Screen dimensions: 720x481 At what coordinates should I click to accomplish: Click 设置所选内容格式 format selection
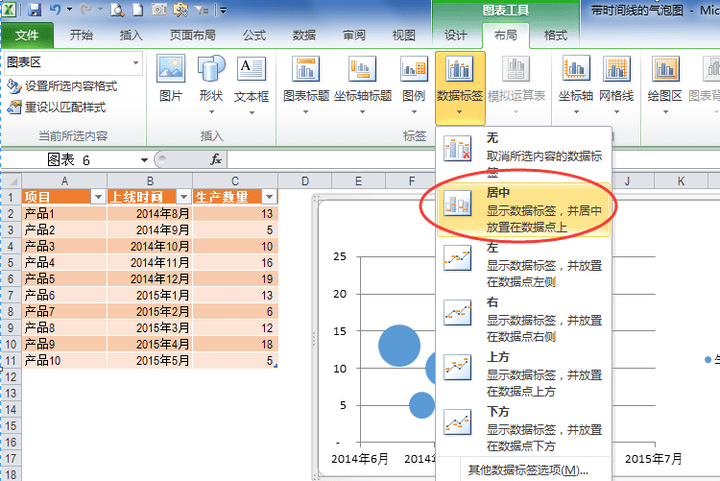click(63, 86)
